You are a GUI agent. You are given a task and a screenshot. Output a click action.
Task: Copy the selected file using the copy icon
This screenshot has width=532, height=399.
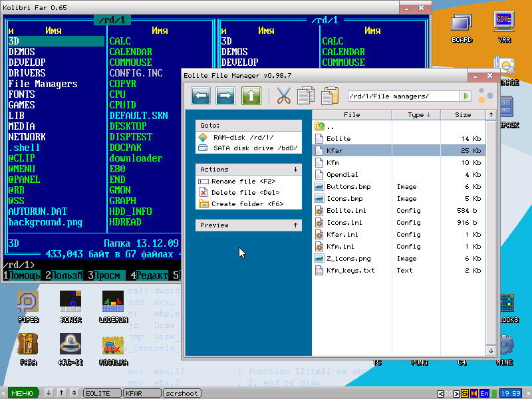point(306,96)
